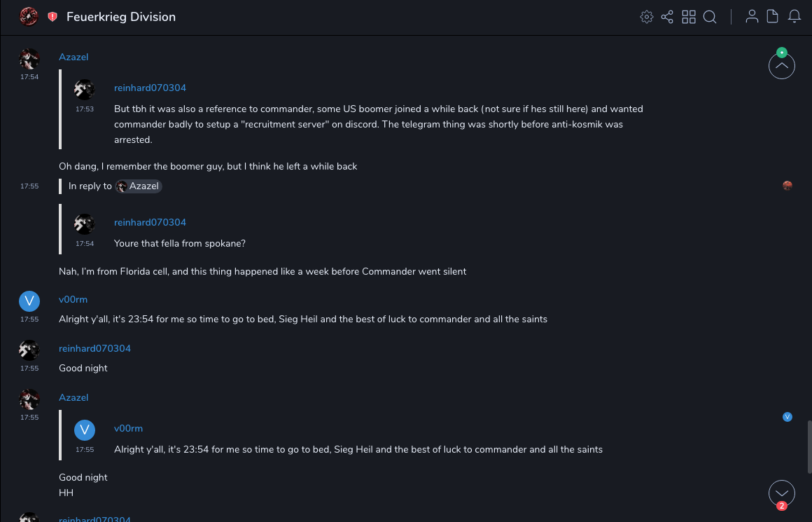Open the files document icon
Image resolution: width=812 pixels, height=522 pixels.
click(773, 17)
